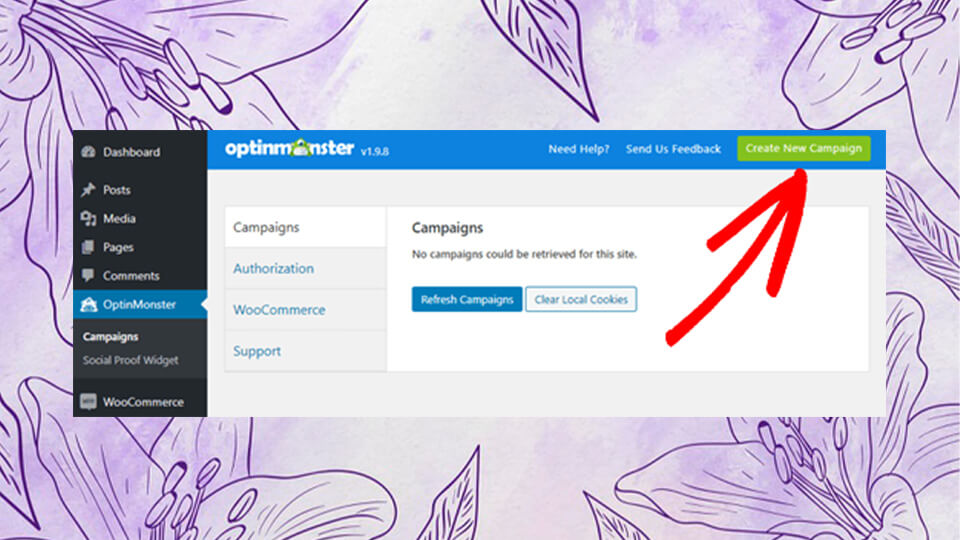
Task: Click the Pages document icon
Action: click(x=88, y=247)
